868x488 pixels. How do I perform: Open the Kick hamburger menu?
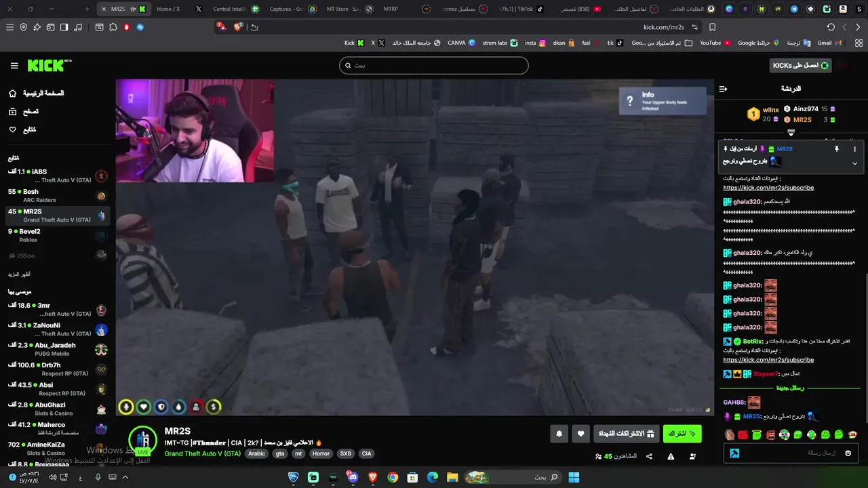14,66
